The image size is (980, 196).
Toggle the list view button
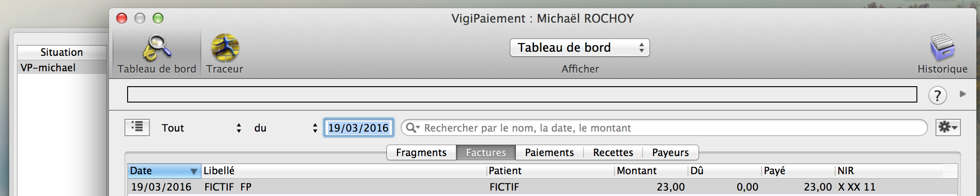point(137,127)
